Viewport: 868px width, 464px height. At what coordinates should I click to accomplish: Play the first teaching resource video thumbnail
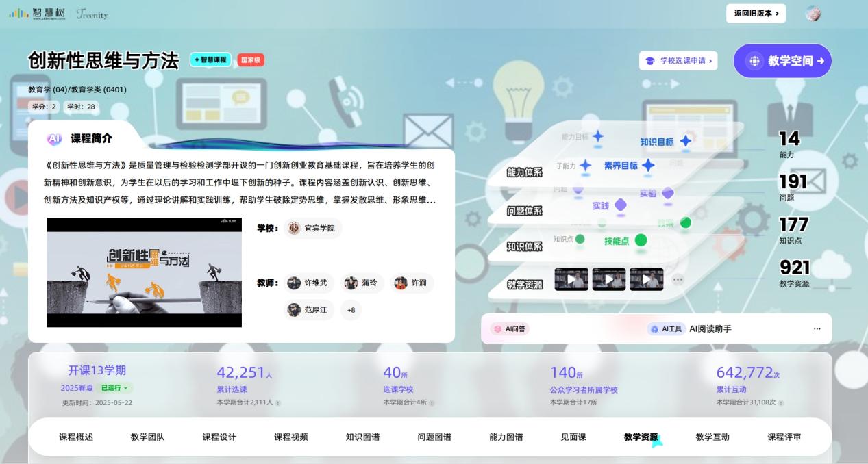coord(571,279)
